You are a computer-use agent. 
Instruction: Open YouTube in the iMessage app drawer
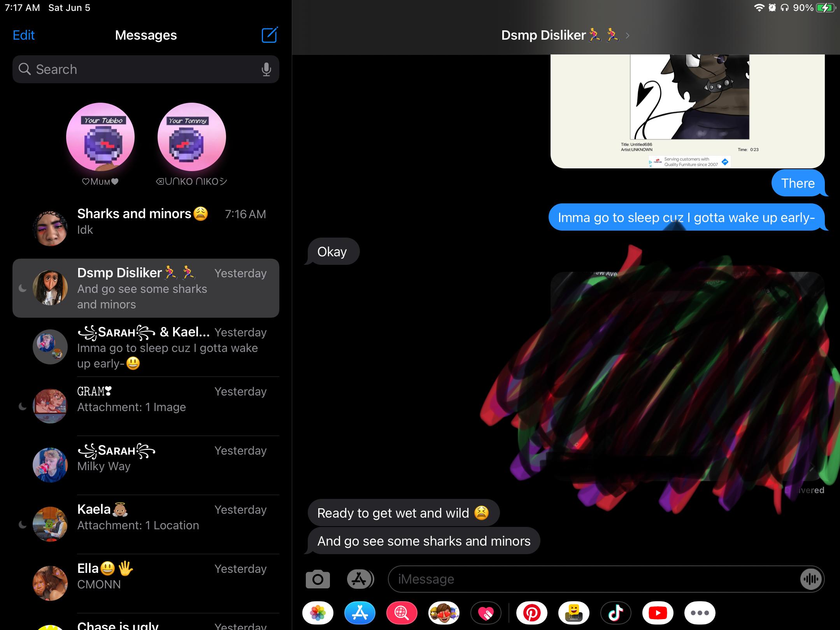(x=658, y=613)
